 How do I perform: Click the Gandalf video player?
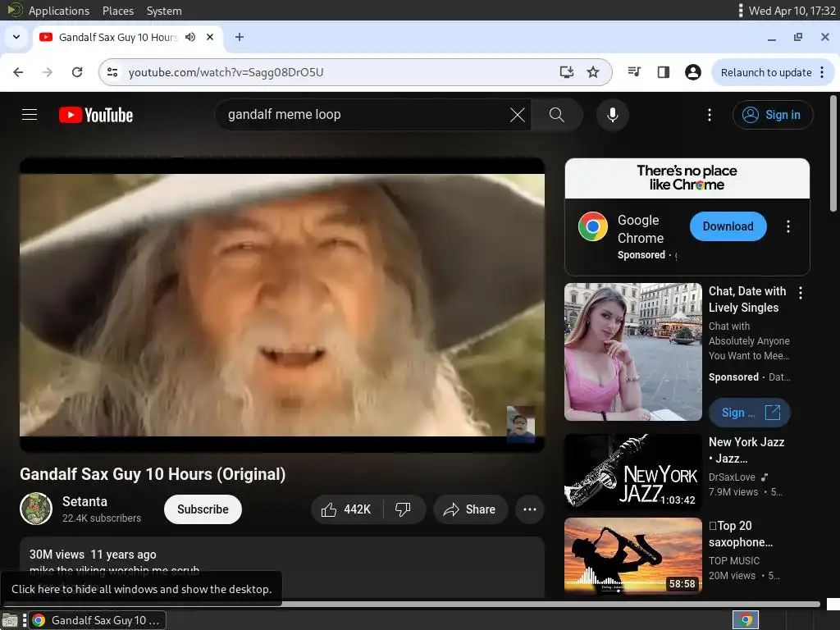[282, 305]
